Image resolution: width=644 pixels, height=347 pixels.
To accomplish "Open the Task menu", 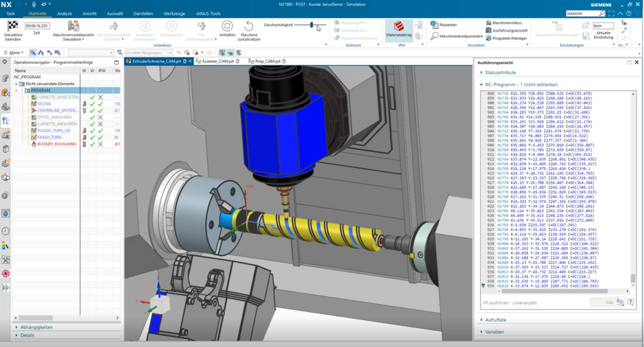I will [x=10, y=14].
